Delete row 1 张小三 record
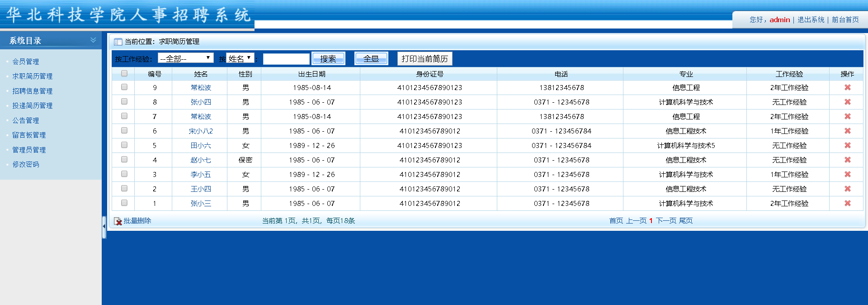Image resolution: width=868 pixels, height=305 pixels. [847, 203]
